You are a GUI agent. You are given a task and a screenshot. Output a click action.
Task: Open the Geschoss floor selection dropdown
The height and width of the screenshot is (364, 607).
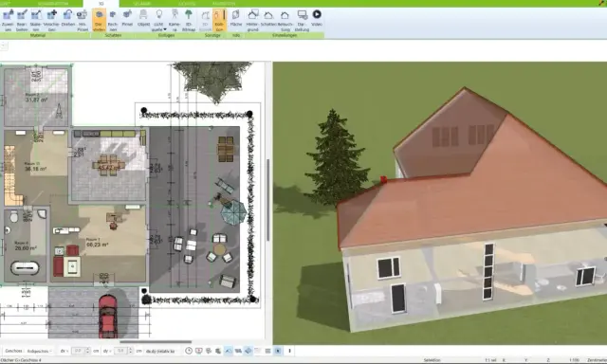(40, 351)
